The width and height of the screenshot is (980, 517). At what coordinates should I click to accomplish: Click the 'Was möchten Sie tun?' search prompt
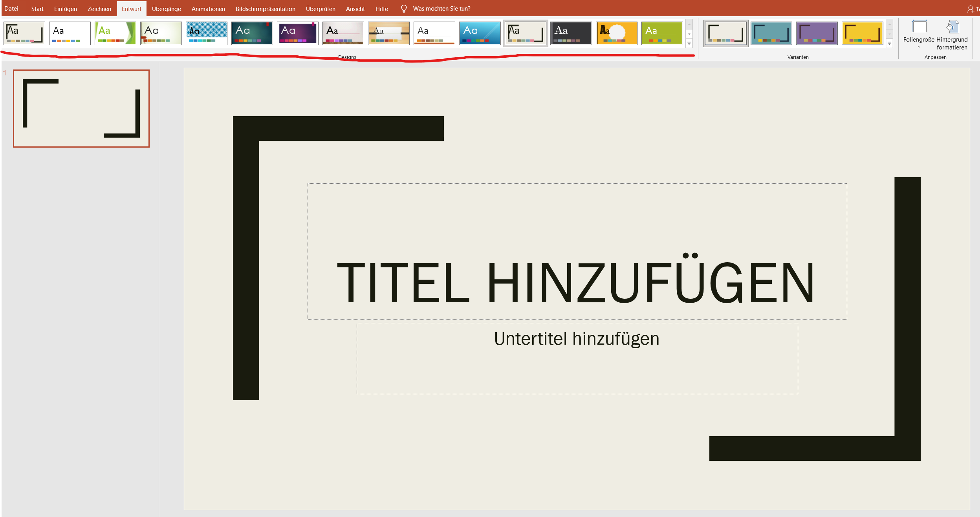pos(441,8)
